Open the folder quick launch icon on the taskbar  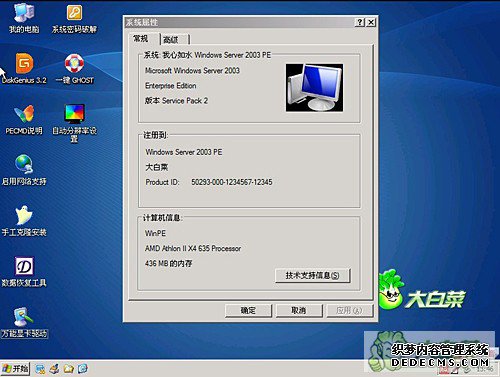point(69,369)
